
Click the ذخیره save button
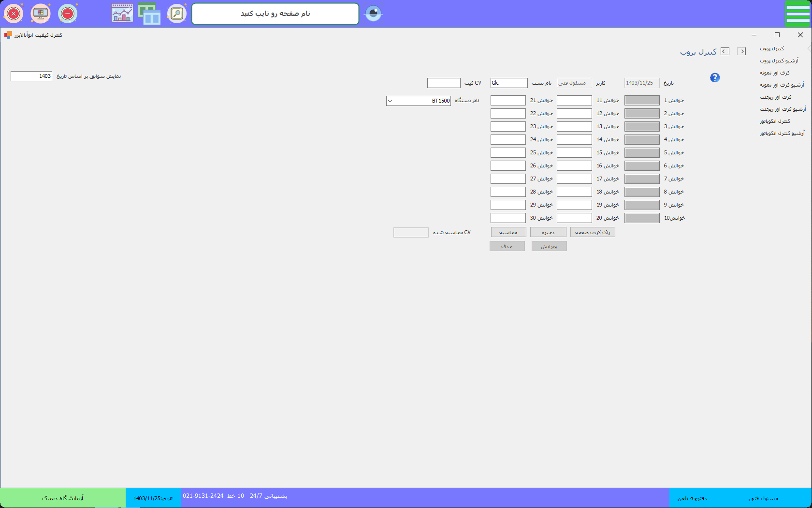[x=548, y=233]
